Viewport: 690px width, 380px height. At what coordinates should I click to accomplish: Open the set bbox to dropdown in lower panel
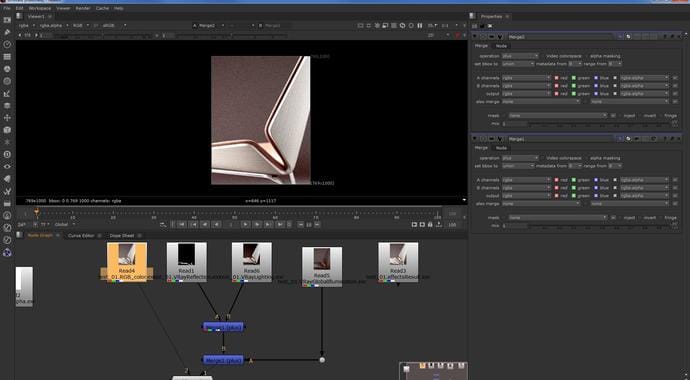[x=518, y=166]
